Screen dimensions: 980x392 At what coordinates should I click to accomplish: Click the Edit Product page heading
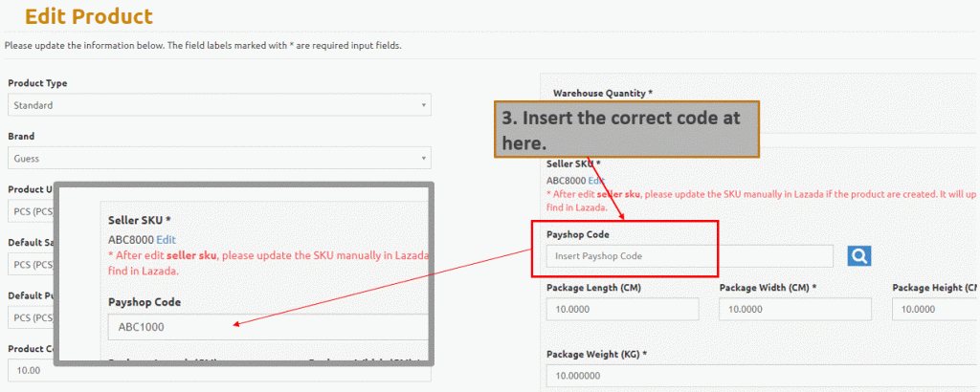88,16
